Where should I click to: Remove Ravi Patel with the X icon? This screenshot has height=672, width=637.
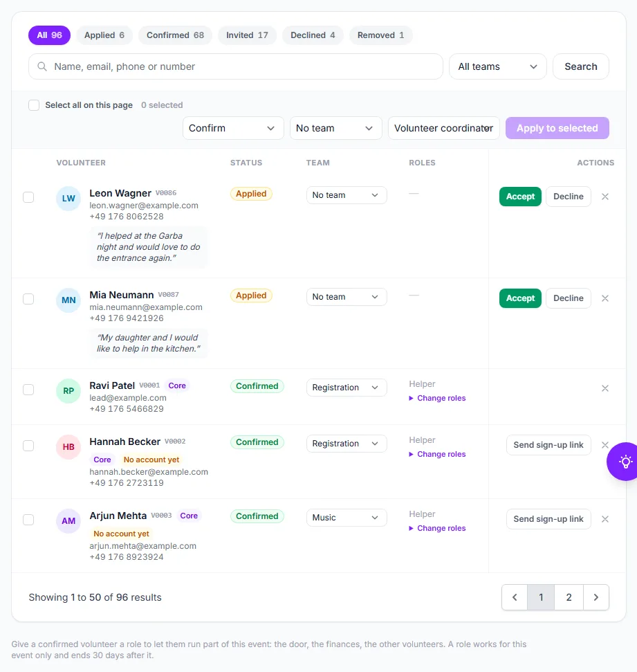point(605,388)
